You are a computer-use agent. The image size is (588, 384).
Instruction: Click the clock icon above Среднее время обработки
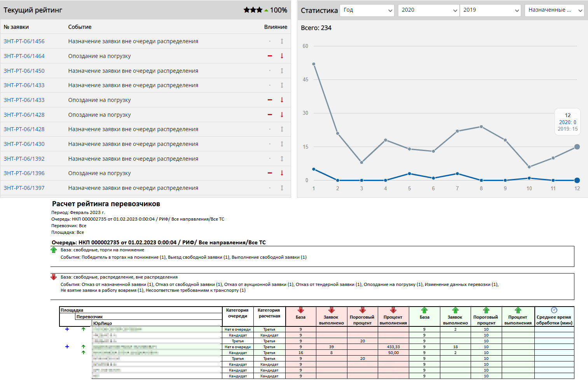pos(554,310)
